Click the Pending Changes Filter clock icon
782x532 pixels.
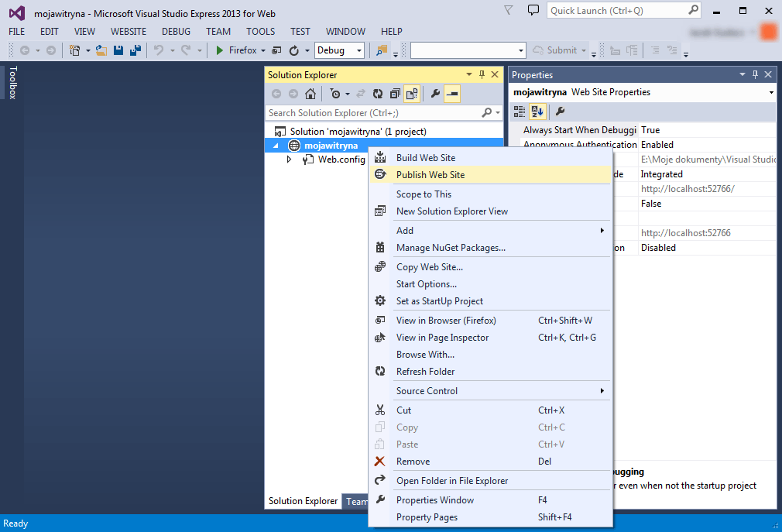point(335,94)
